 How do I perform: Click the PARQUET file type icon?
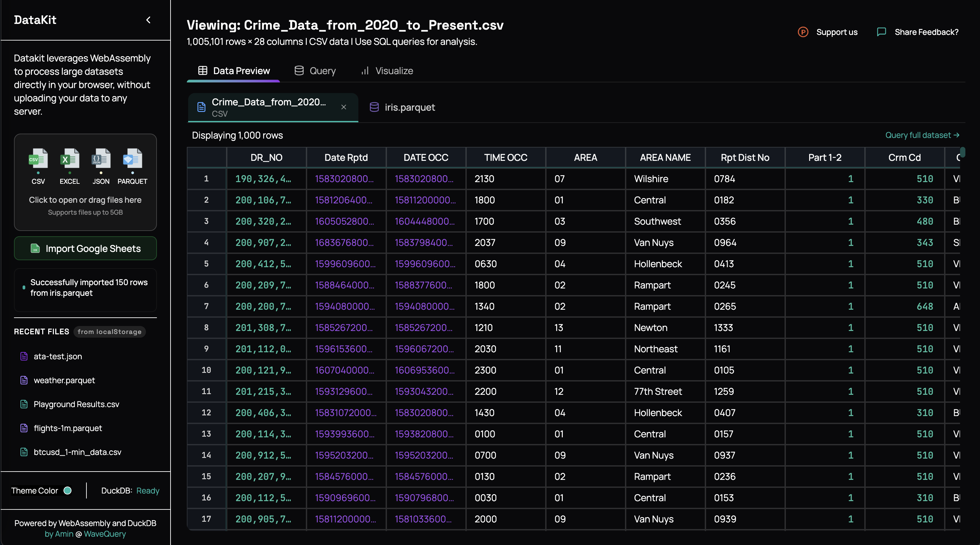[132, 158]
